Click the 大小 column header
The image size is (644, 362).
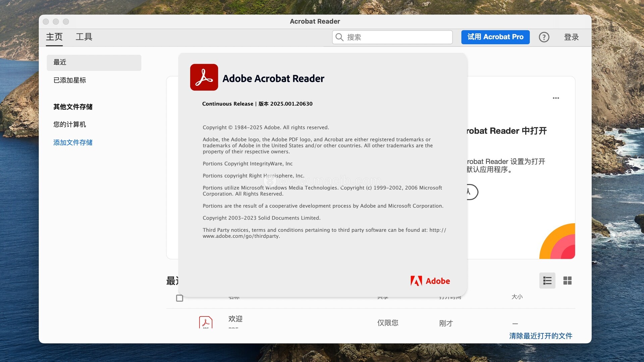[x=517, y=297]
